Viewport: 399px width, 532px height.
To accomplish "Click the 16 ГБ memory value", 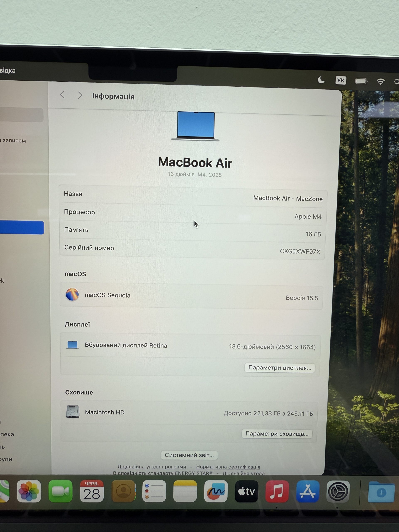I will point(313,234).
